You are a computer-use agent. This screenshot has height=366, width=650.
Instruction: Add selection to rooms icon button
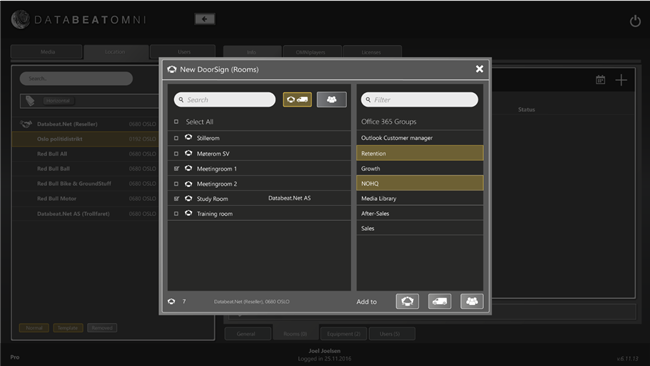(407, 301)
